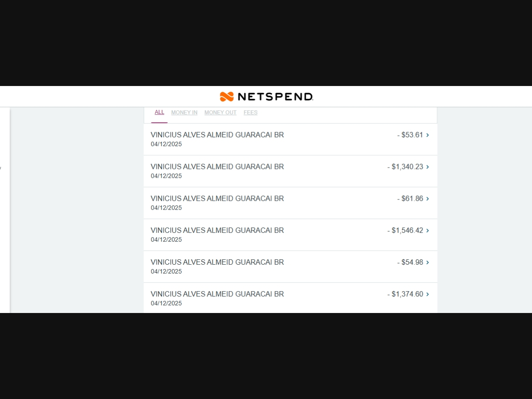Click the - $61.86 amount
Viewport: 532px width, 399px height.
[410, 199]
